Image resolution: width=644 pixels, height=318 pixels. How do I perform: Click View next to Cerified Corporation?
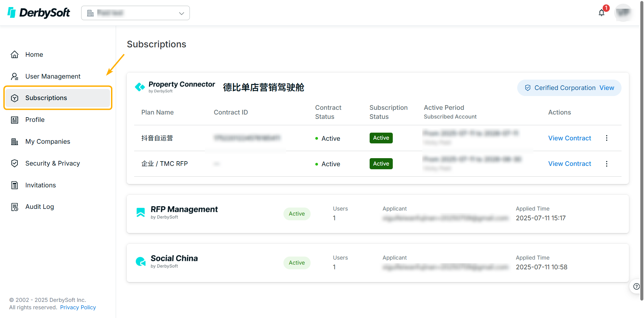(x=607, y=88)
